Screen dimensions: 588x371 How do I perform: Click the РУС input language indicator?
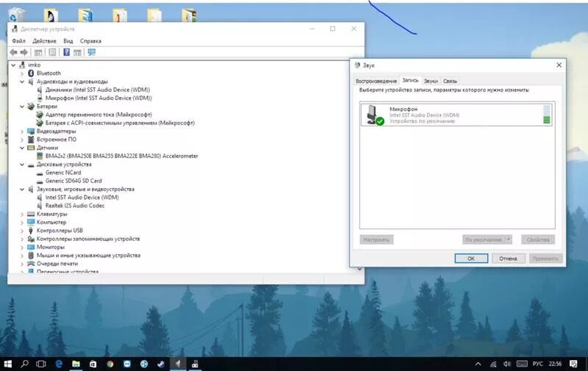pos(538,364)
